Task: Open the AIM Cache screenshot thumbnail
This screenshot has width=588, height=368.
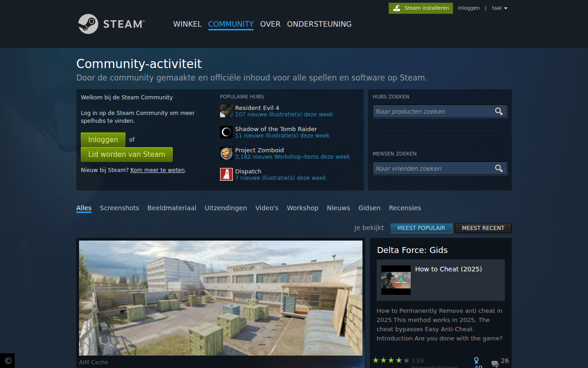Action: (220, 298)
